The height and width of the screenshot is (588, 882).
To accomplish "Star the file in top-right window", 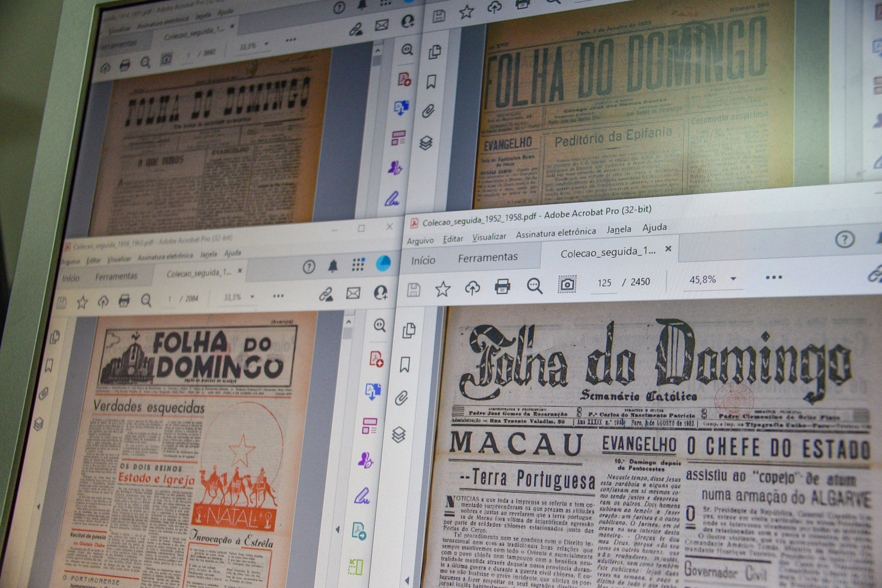I will click(466, 11).
